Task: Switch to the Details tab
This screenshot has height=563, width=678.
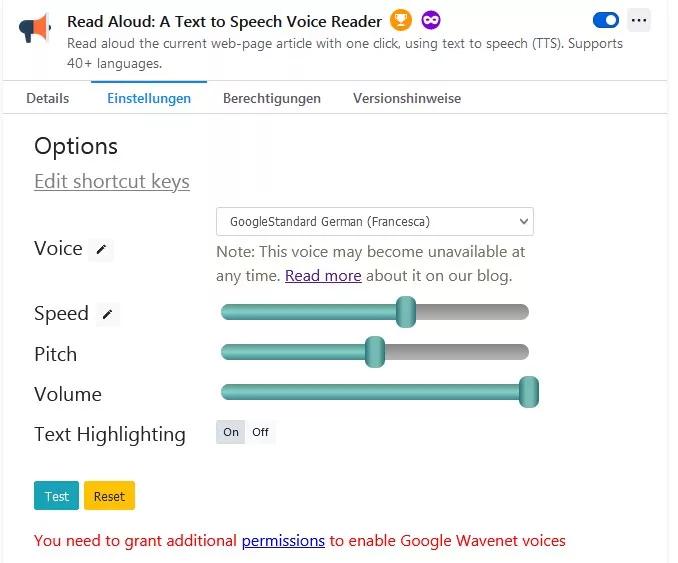Action: (48, 98)
